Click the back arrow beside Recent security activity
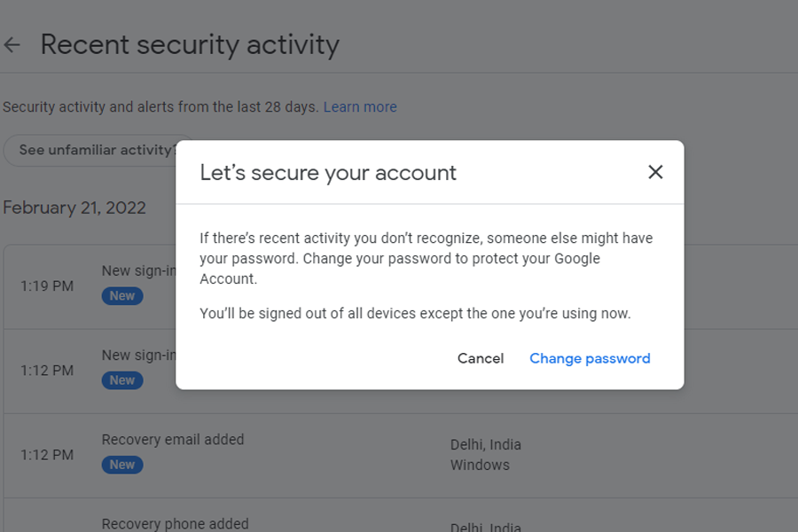Image resolution: width=798 pixels, height=532 pixels. click(12, 45)
